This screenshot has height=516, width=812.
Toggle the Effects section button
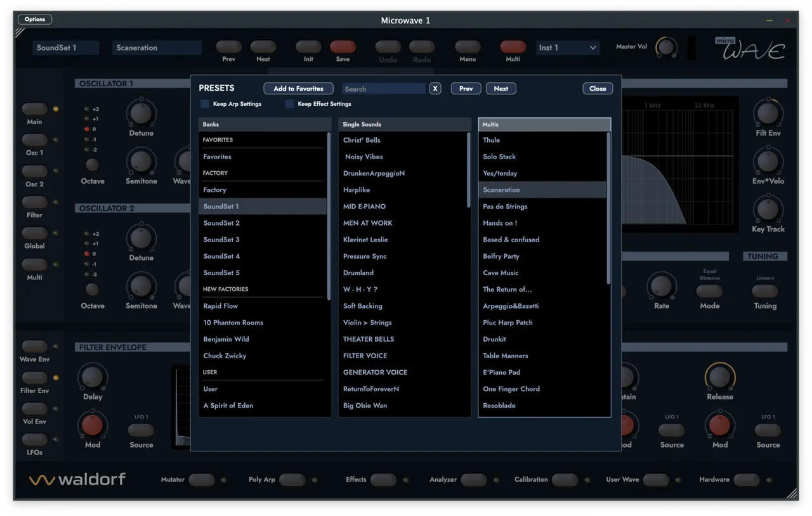coord(383,480)
